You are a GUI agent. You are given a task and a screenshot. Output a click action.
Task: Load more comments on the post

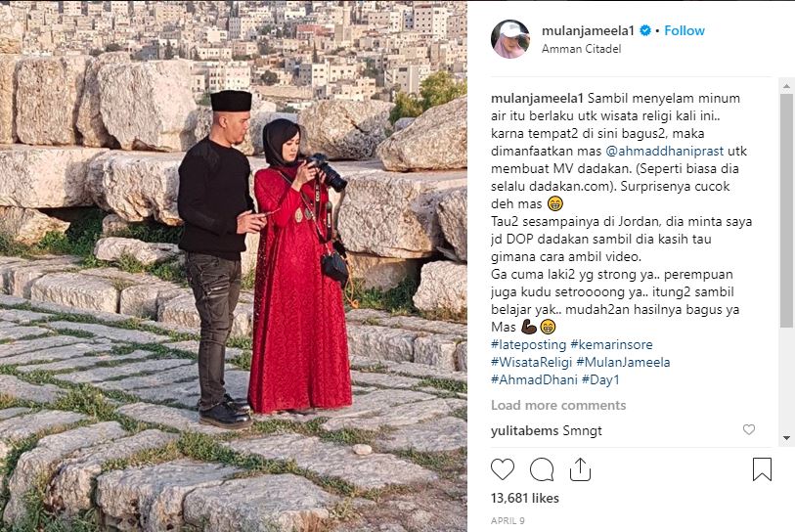[558, 405]
